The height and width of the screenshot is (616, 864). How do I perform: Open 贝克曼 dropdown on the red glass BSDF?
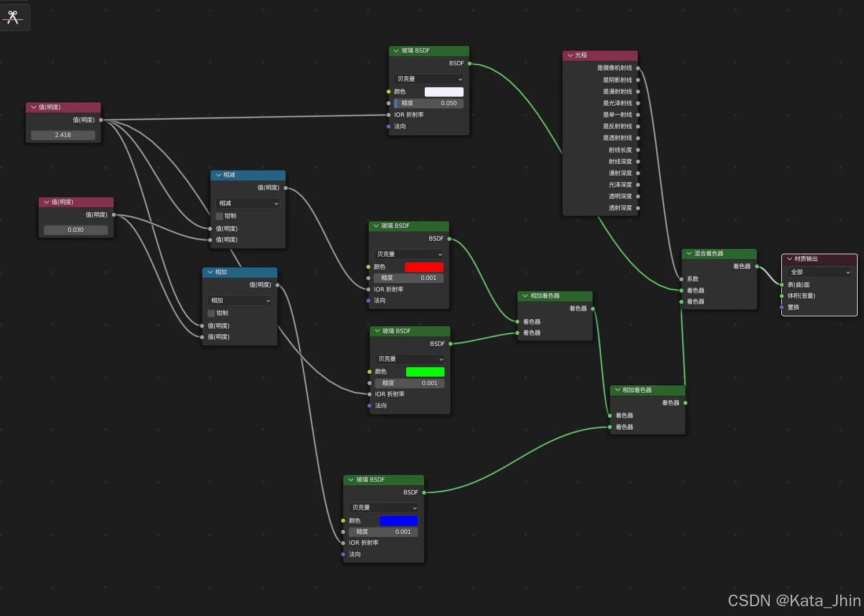coord(409,254)
